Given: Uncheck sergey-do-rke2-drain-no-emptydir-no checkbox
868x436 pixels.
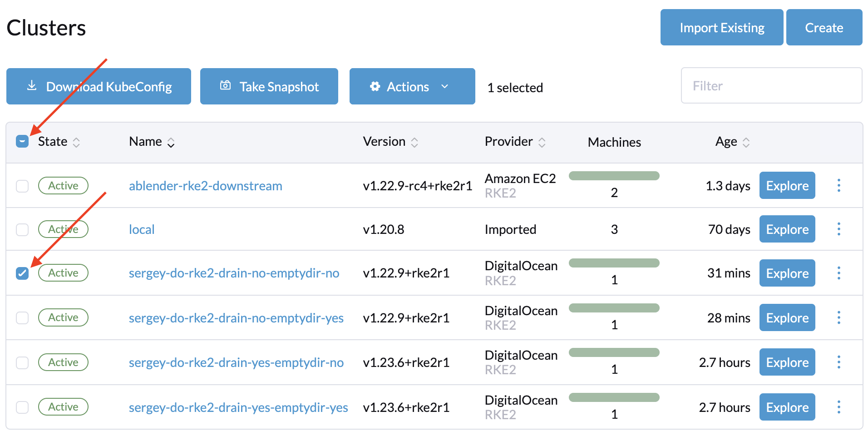Looking at the screenshot, I should pos(22,273).
